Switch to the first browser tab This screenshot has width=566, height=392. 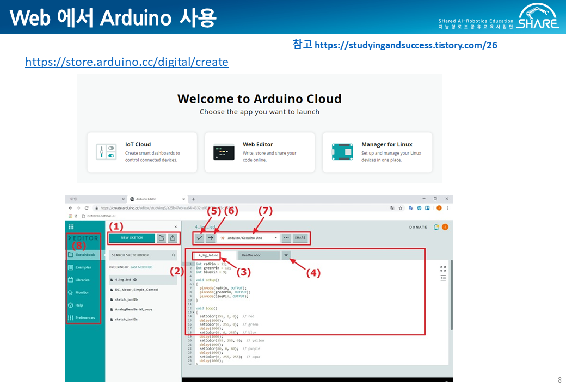coord(97,199)
